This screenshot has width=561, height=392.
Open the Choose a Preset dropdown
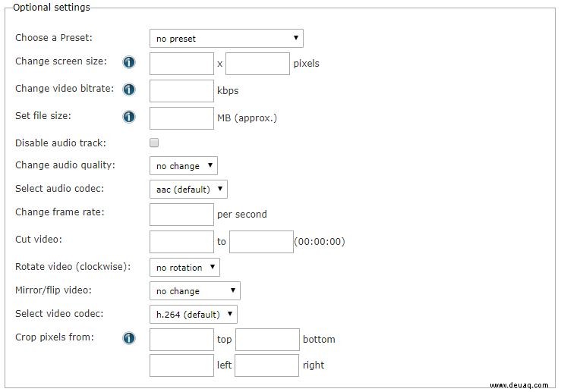point(226,38)
